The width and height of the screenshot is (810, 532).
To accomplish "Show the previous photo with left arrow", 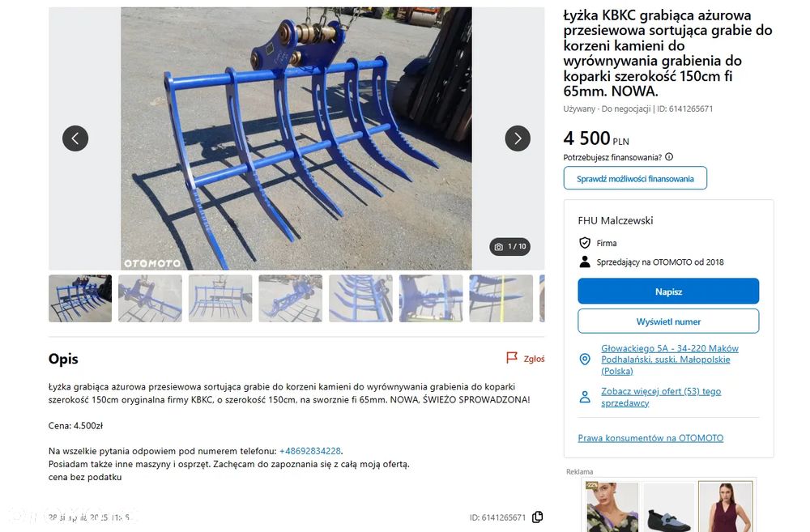I will click(75, 138).
